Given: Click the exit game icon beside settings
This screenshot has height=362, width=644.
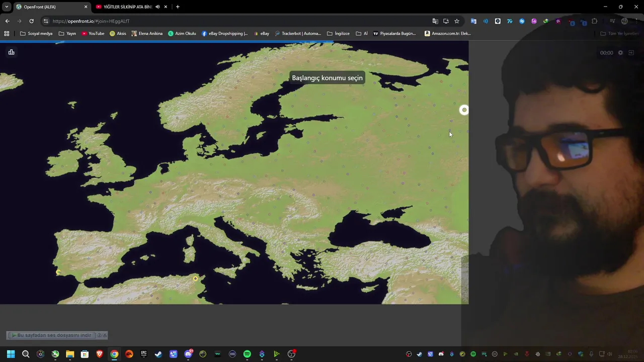Looking at the screenshot, I should coord(631,53).
